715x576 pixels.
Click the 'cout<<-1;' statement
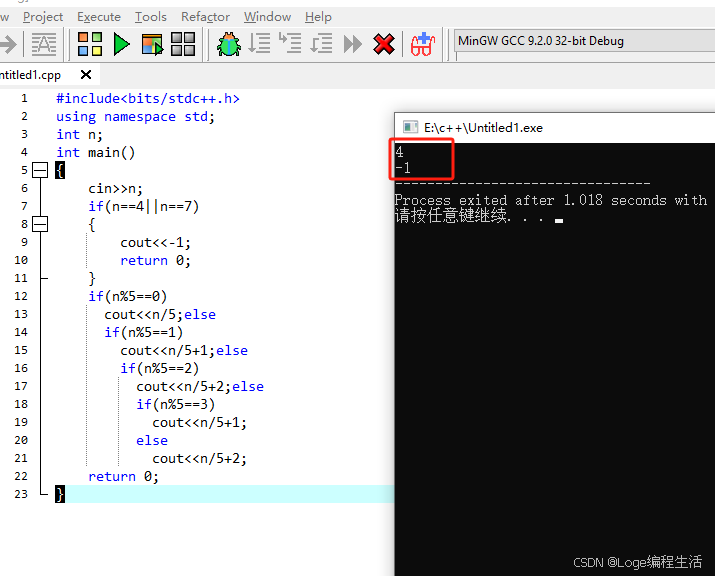(155, 243)
